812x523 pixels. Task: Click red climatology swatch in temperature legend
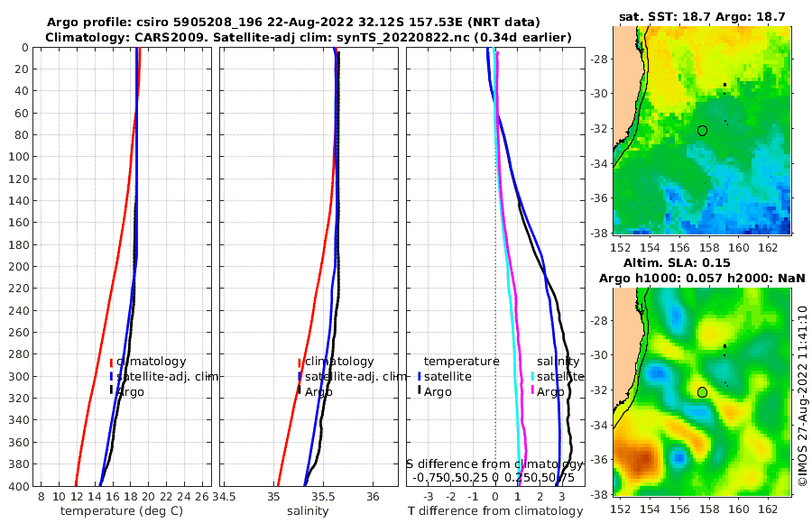coord(111,362)
